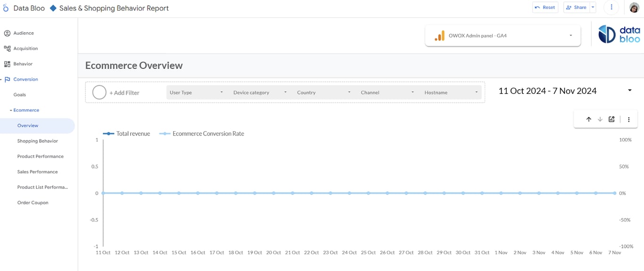This screenshot has width=644, height=271.
Task: Click the Add Filter text
Action: 124,93
